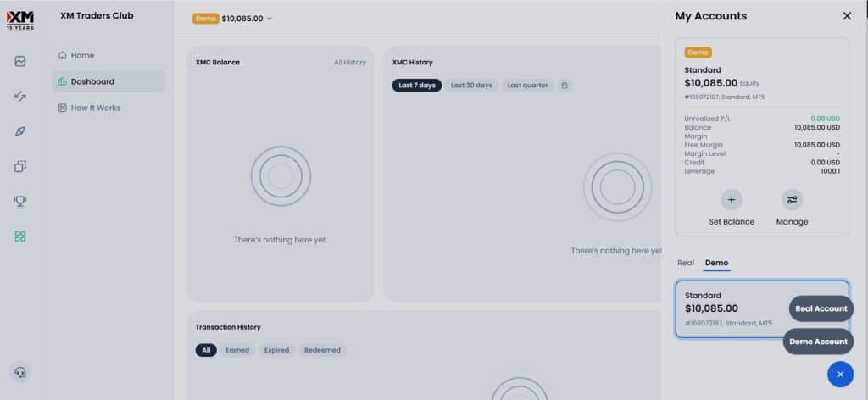Screen dimensions: 868x400
Task: Choose Real Account option
Action: pyautogui.click(x=821, y=308)
